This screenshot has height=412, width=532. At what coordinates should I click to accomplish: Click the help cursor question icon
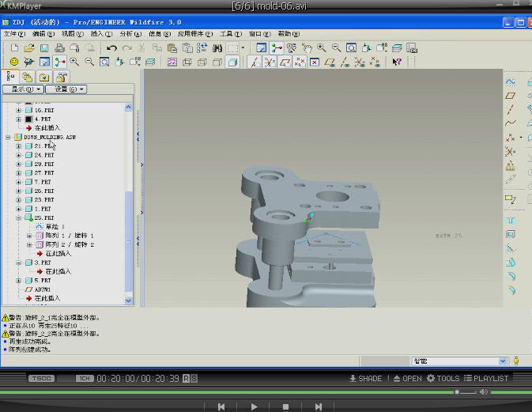point(397,62)
